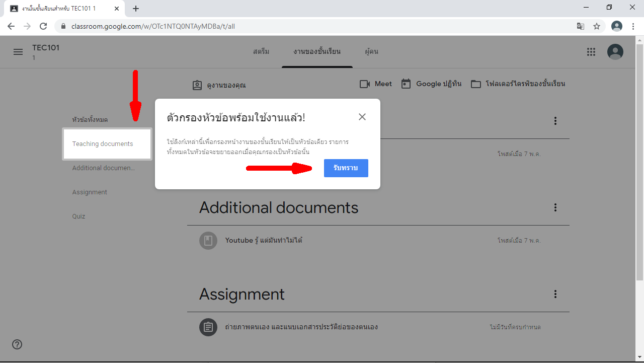This screenshot has height=363, width=644.
Task: Click the Youtube material item icon
Action: pyautogui.click(x=208, y=241)
